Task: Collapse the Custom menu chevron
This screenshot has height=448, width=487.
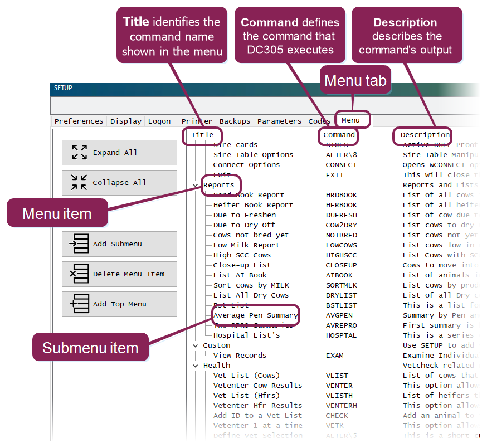Action: [195, 345]
